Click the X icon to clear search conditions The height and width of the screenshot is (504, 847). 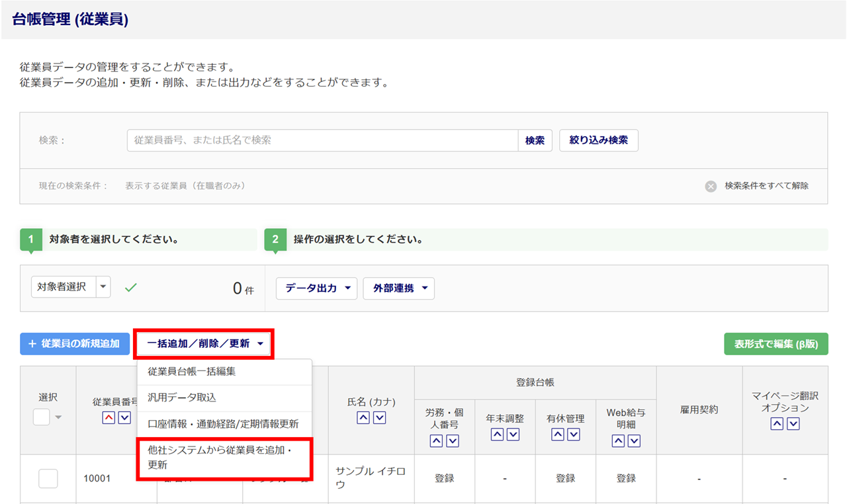pos(711,187)
